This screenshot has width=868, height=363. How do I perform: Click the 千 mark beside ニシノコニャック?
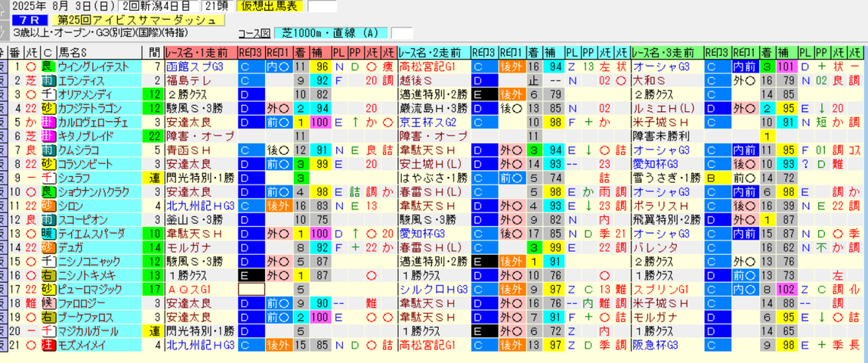coord(48,262)
